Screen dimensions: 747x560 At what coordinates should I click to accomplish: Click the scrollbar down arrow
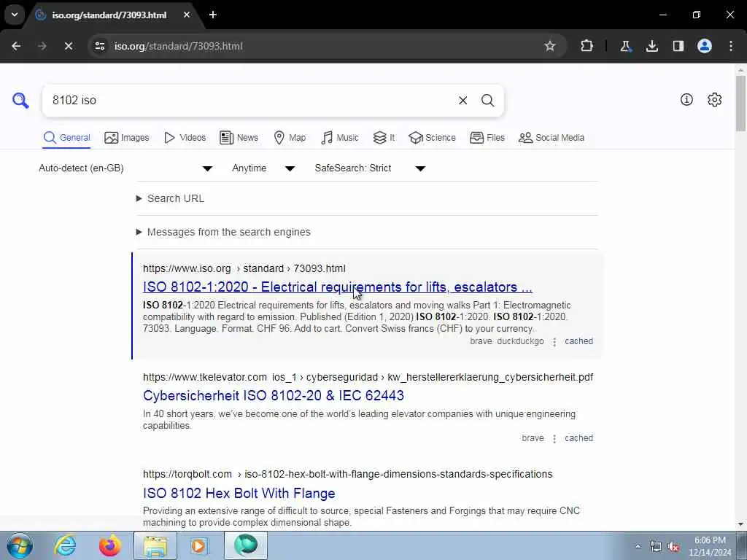(x=741, y=524)
